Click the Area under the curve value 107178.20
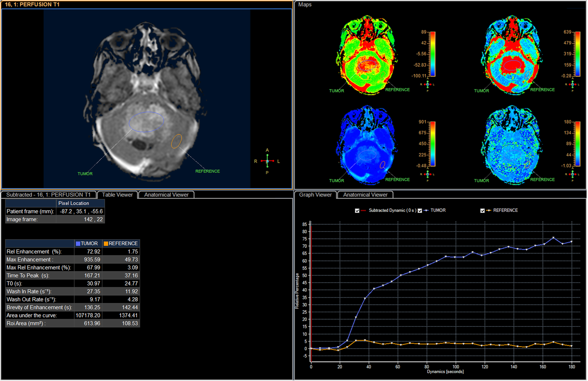This screenshot has width=588, height=381. pos(88,315)
